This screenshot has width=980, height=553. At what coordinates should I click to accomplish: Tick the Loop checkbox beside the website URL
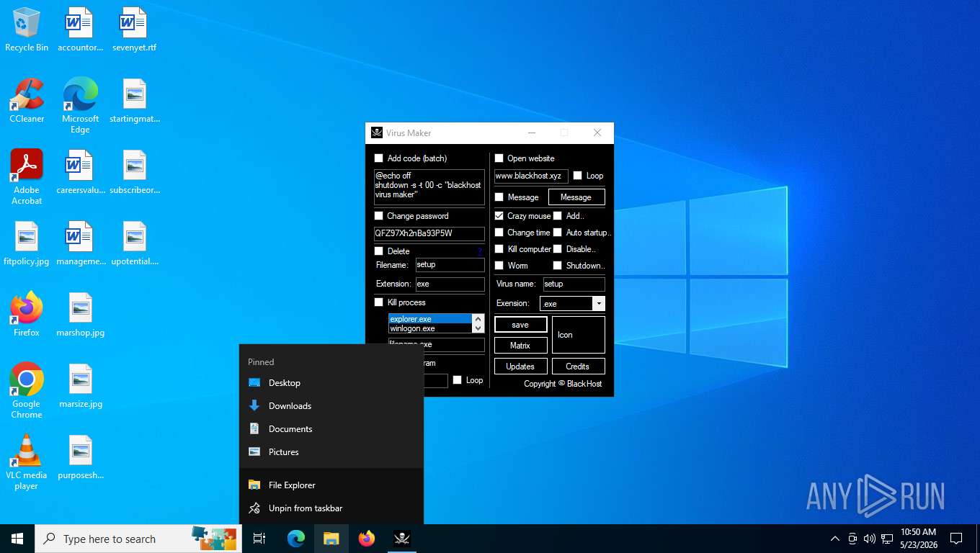577,176
